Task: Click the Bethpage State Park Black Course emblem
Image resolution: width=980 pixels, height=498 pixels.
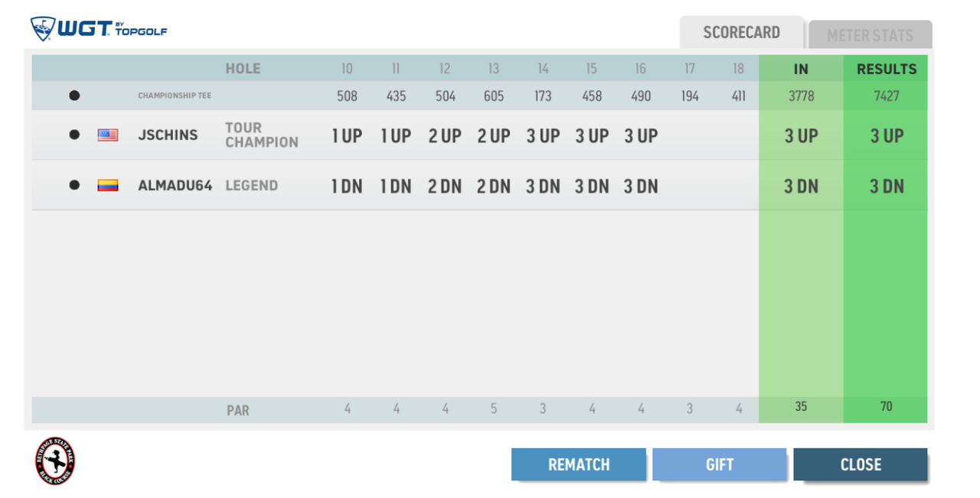Action: pos(55,461)
